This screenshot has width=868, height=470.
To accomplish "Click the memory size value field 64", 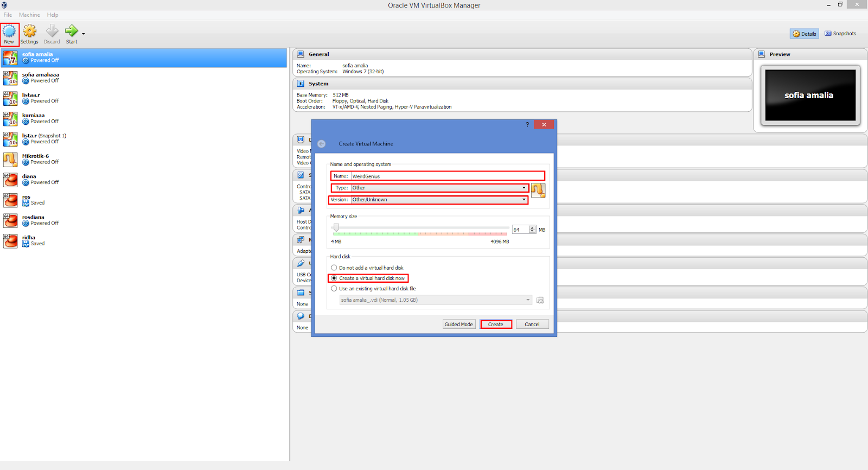I will tap(520, 230).
